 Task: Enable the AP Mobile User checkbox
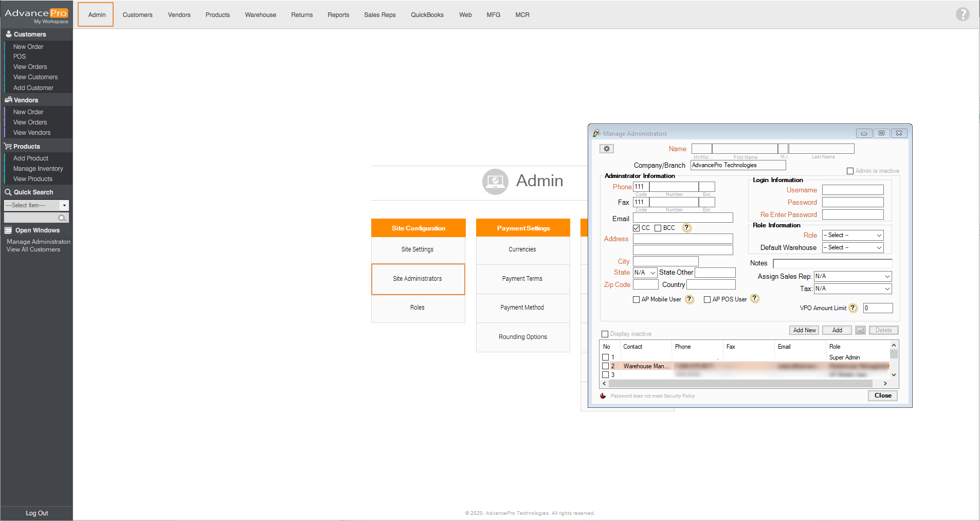pyautogui.click(x=637, y=299)
